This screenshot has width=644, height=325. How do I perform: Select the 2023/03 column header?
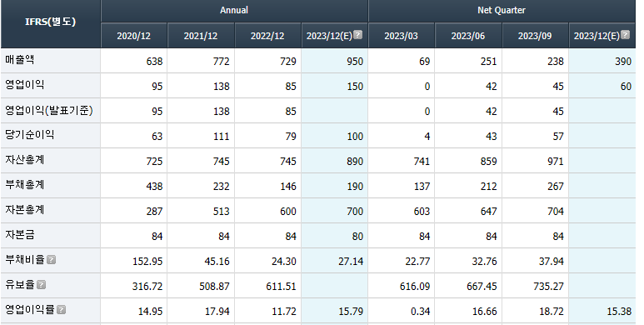[402, 36]
